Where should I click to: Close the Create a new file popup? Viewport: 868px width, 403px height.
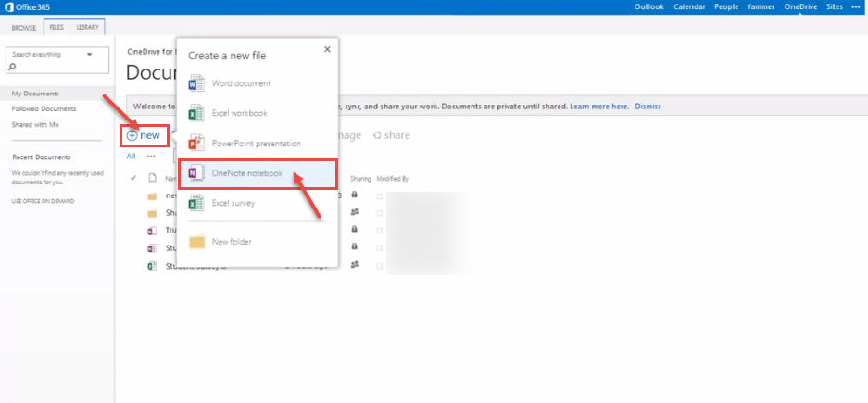click(327, 49)
